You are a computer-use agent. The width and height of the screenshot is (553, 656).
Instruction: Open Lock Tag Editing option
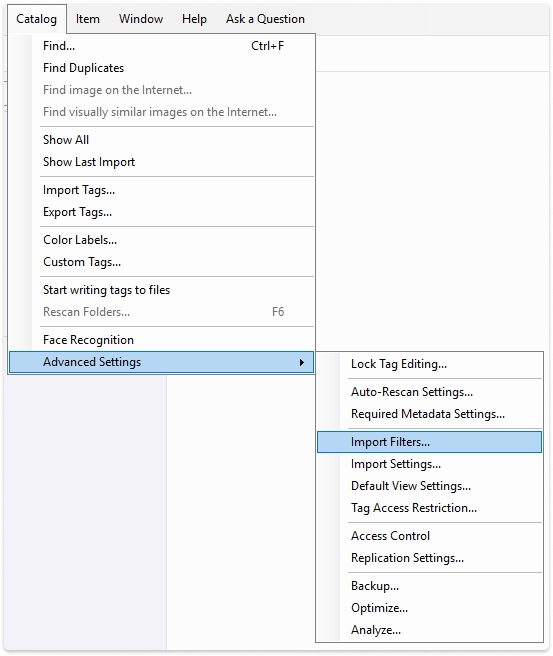(429, 364)
